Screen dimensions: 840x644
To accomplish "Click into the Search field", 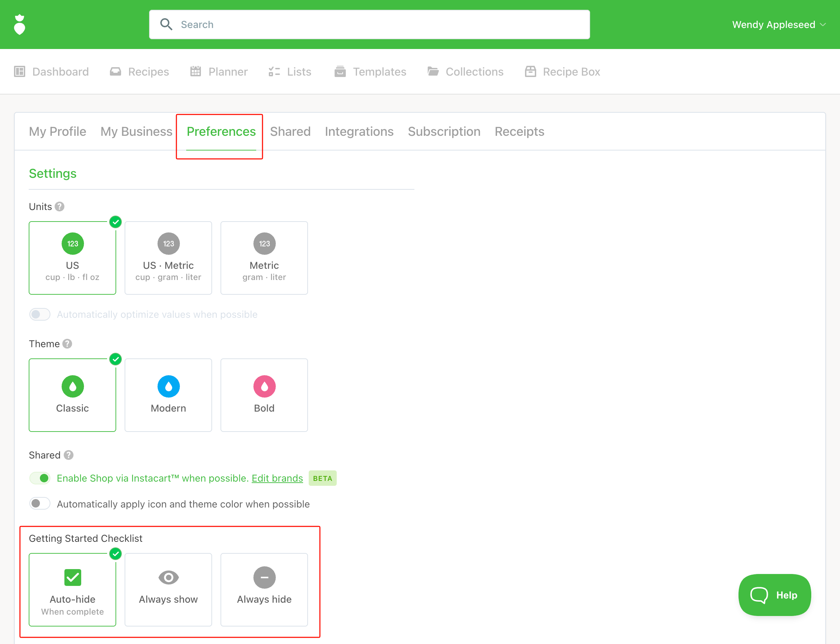I will click(x=369, y=24).
